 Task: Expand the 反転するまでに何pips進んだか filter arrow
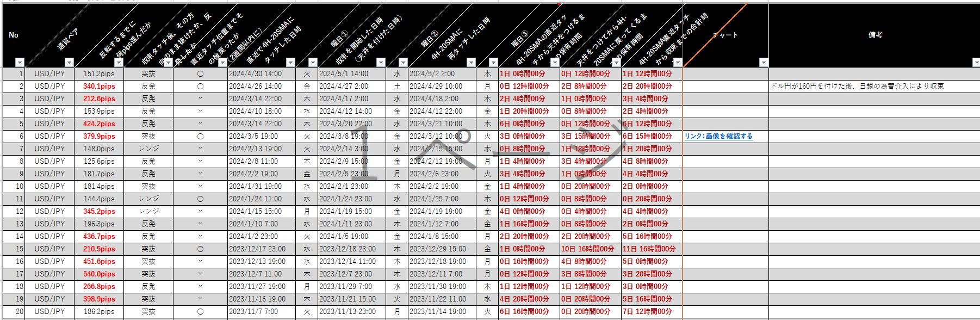click(x=119, y=63)
